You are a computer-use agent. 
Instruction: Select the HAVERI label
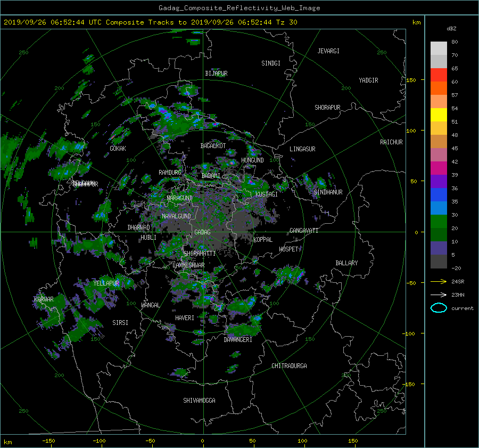[x=185, y=318]
